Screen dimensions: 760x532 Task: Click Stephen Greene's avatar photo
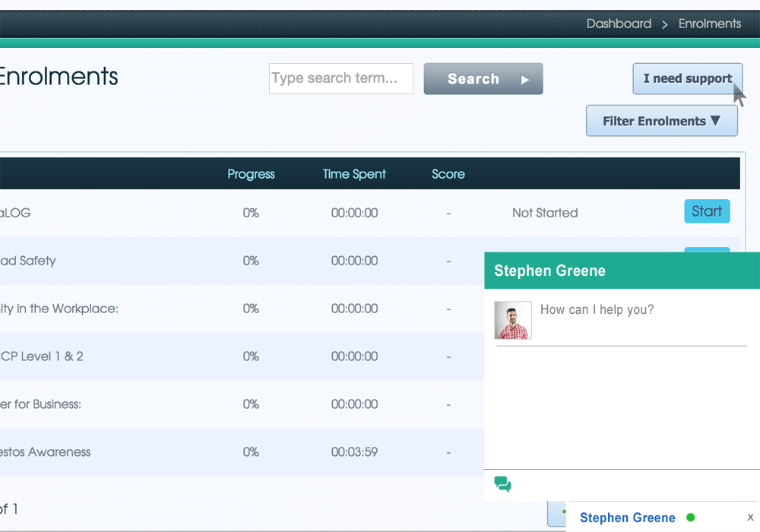[513, 320]
